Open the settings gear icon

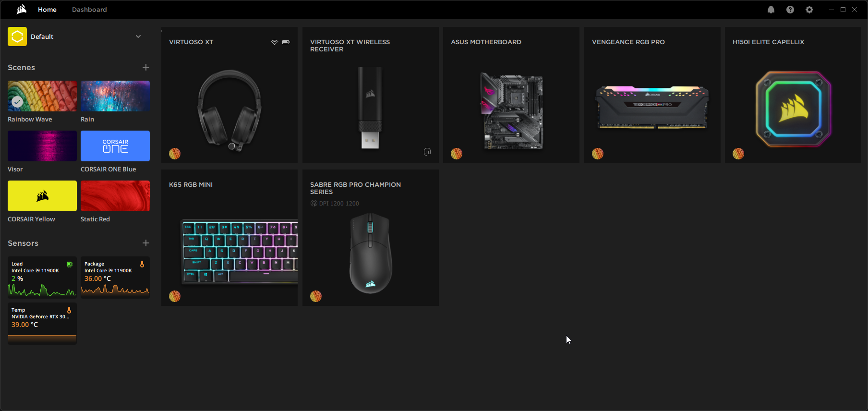tap(809, 10)
